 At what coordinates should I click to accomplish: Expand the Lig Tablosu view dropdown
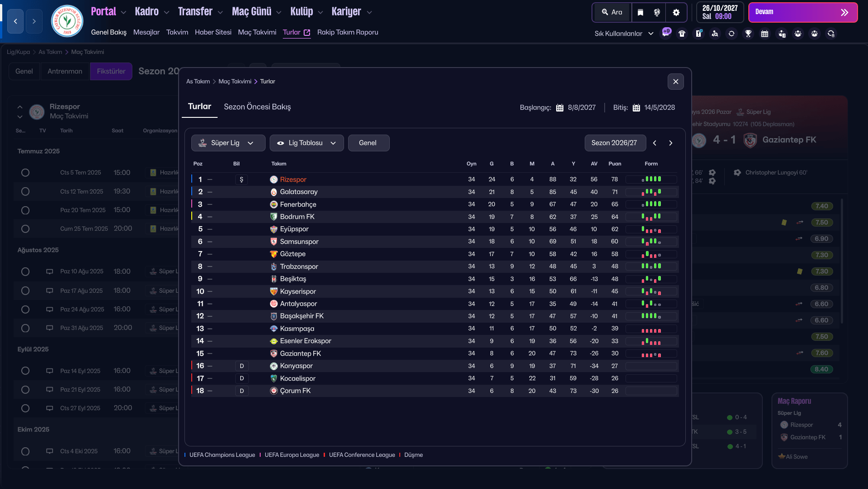click(x=306, y=143)
